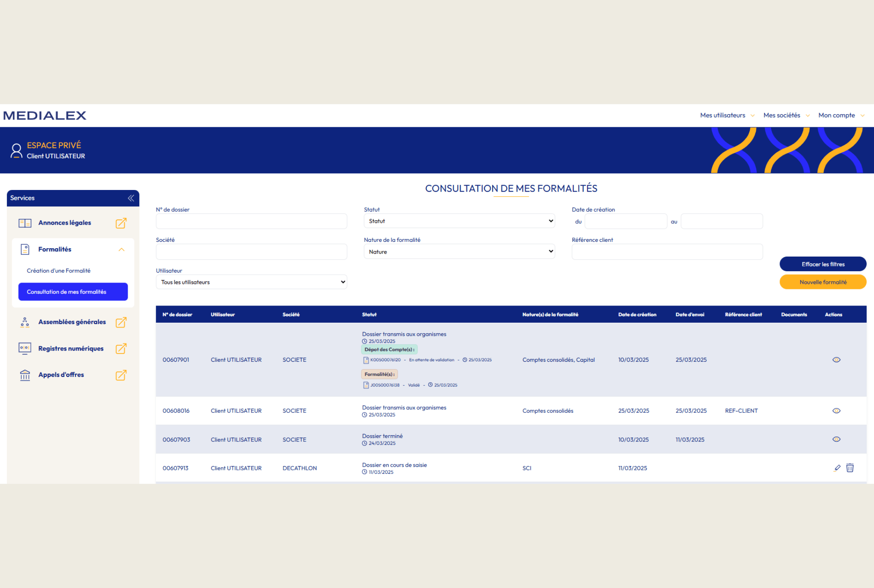Click 'Dossier terminé' status text

(x=382, y=436)
